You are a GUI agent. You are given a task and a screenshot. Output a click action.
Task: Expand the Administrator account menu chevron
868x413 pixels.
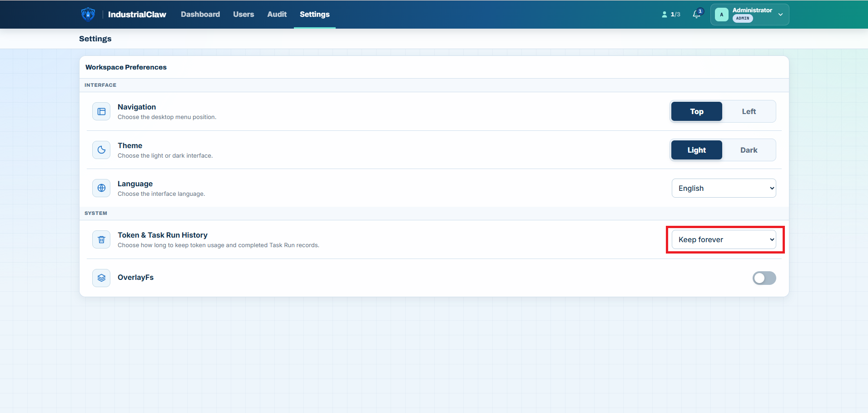[x=780, y=15]
